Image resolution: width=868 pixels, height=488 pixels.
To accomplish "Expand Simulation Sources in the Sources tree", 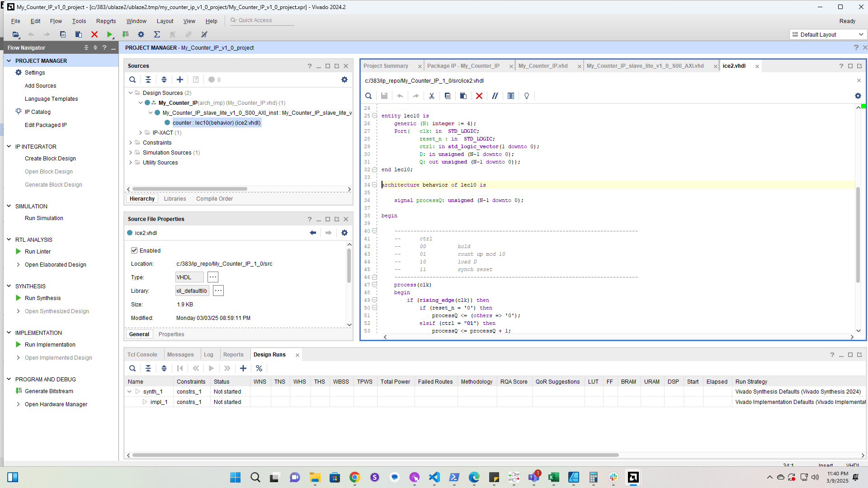I will [131, 153].
